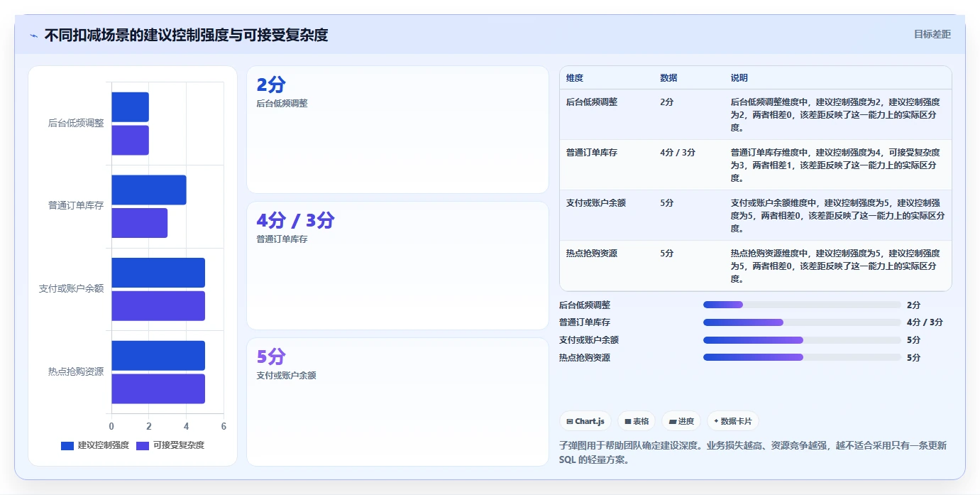Click the purple 可接受复杂度 bar for 热点抢购资源
The image size is (980, 495).
coord(158,388)
